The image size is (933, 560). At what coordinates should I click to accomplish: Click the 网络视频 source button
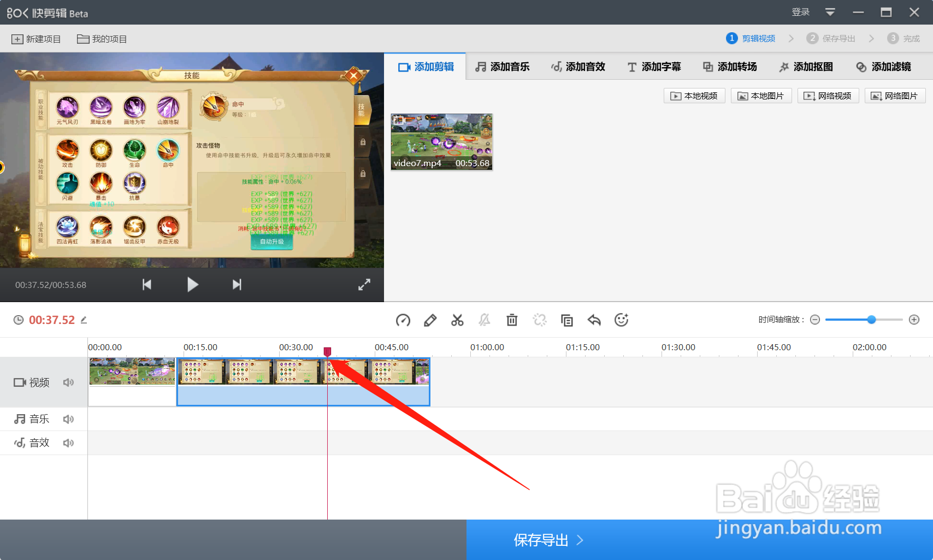click(x=828, y=95)
